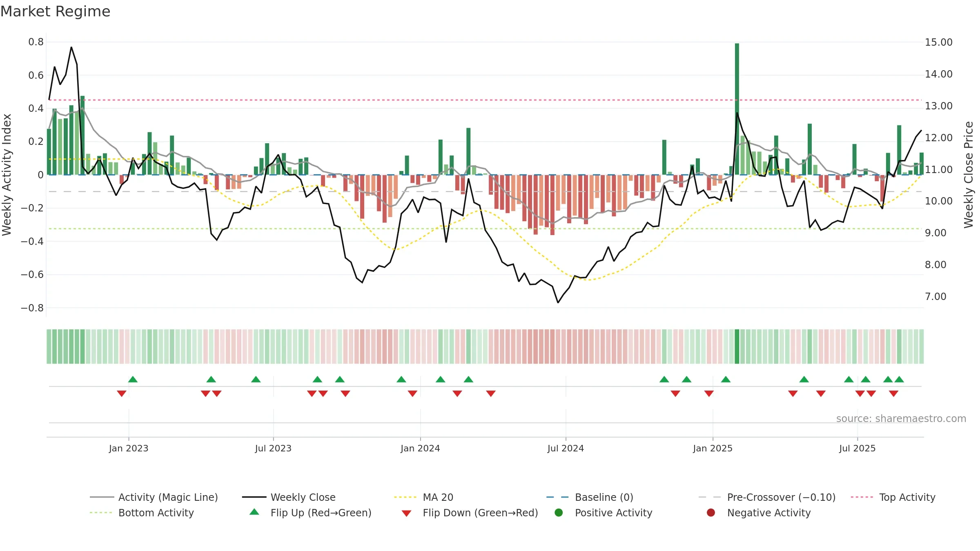Click the −0.8 activity axis label
Screen dimensions: 980x551
click(32, 308)
